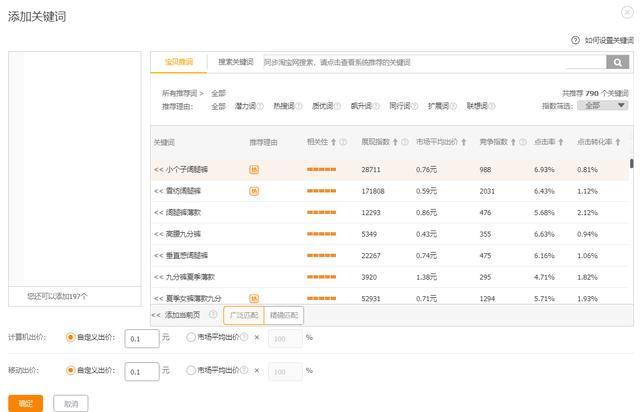Close the 添加关键词 dialog

click(627, 12)
